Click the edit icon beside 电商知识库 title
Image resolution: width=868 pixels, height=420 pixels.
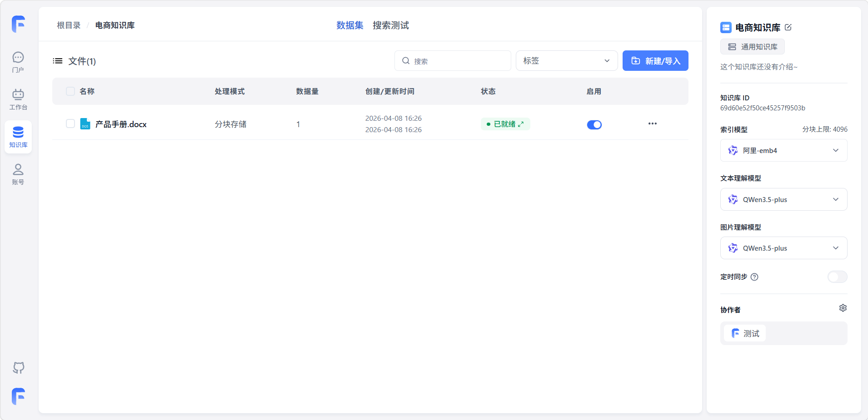(x=788, y=27)
